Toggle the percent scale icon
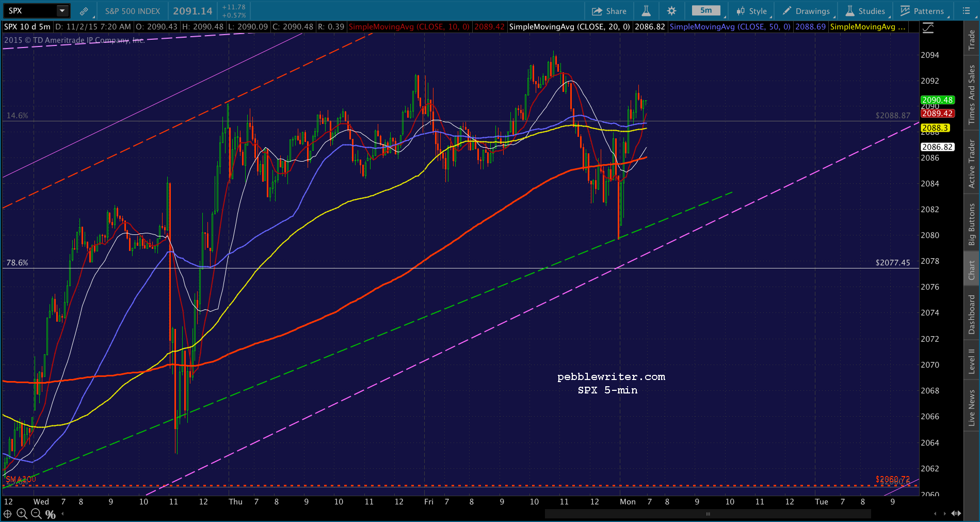The image size is (980, 522). 51,514
